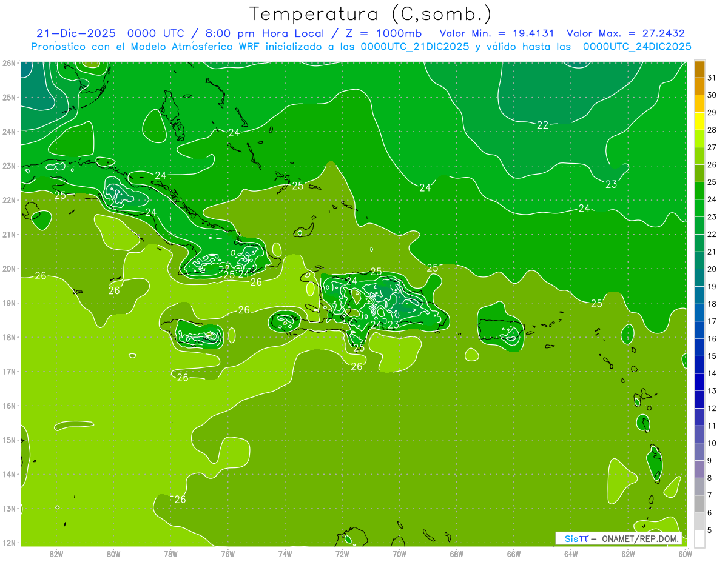Click the '16N' latitude axis label
Screen dimensions: 728x562
(x=8, y=406)
